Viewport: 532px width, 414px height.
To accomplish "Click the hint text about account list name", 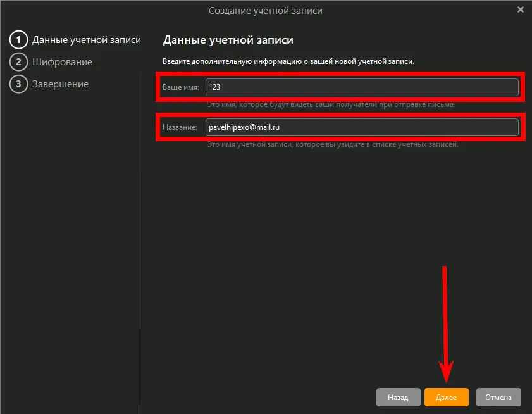I will coord(333,144).
